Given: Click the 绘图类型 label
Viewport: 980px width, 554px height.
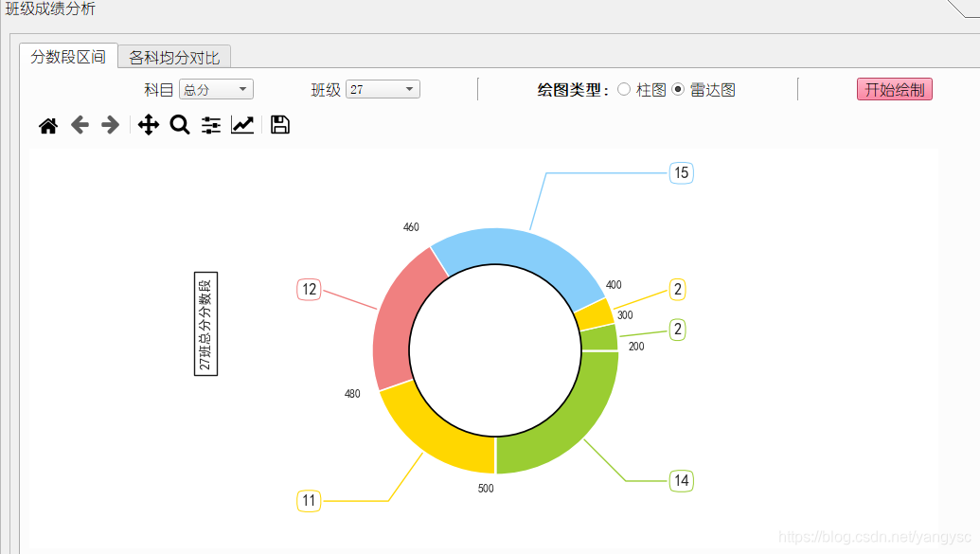Looking at the screenshot, I should (x=573, y=90).
